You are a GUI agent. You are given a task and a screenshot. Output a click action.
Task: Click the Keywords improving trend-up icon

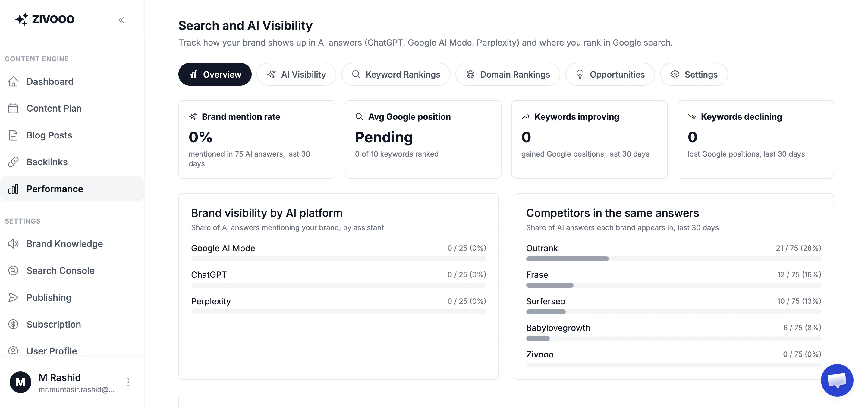click(x=525, y=117)
